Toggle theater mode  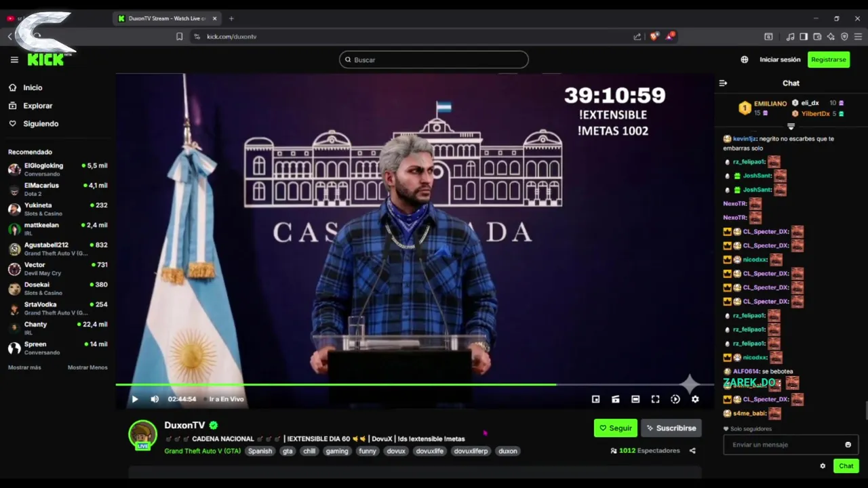pos(635,399)
